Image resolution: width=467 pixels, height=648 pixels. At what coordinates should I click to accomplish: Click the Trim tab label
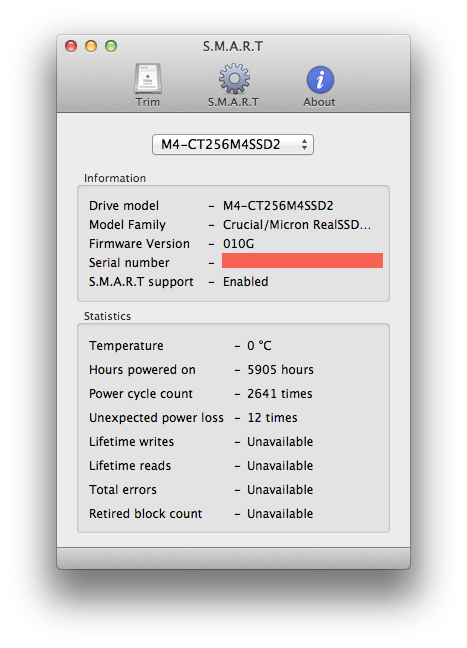click(148, 102)
